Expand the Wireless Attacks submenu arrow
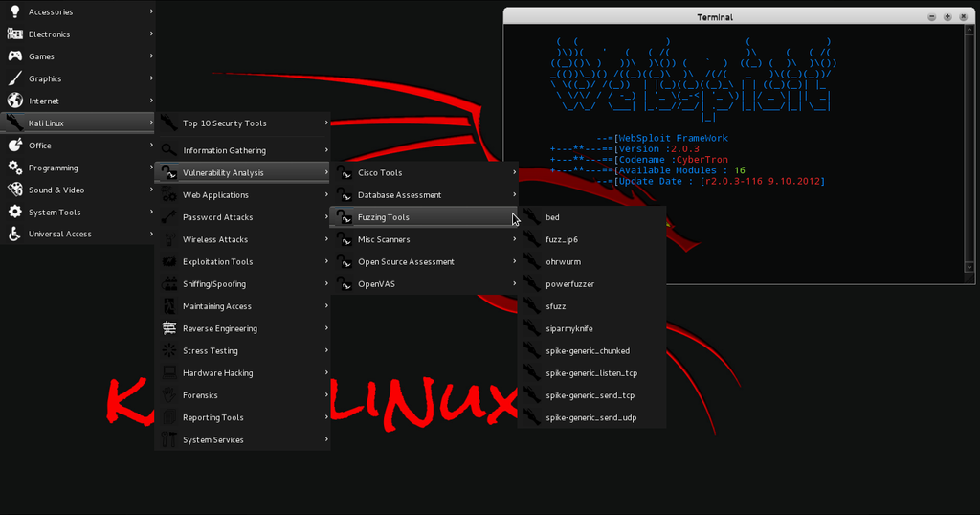 tap(326, 239)
